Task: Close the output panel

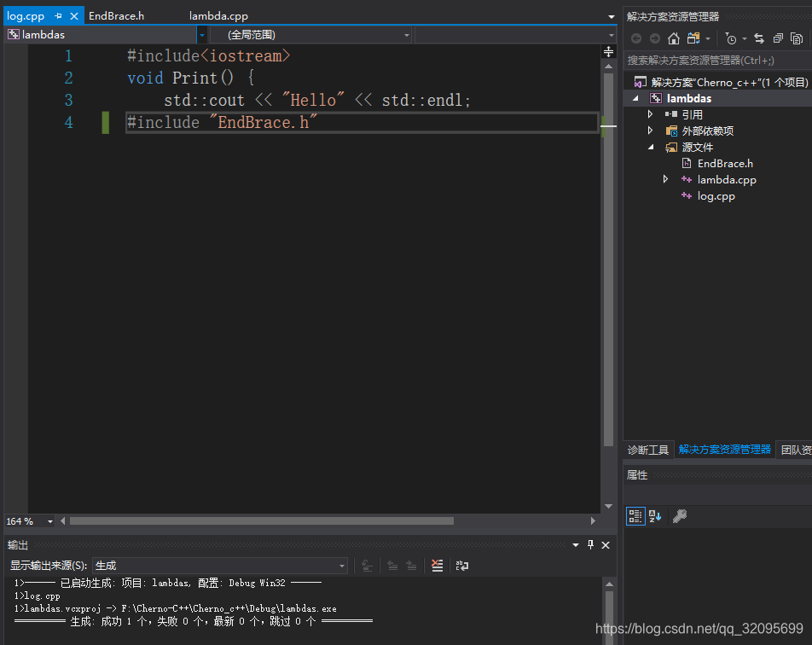Action: coord(606,545)
